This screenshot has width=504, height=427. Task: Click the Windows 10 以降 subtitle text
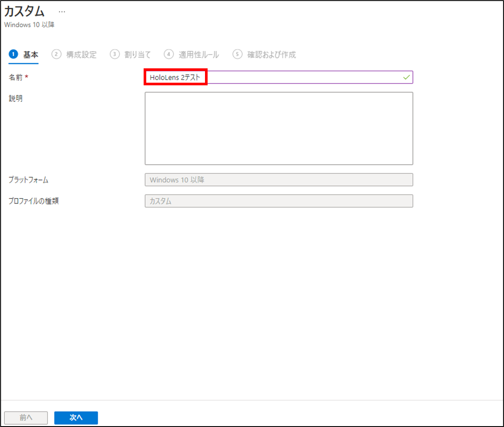coord(29,25)
